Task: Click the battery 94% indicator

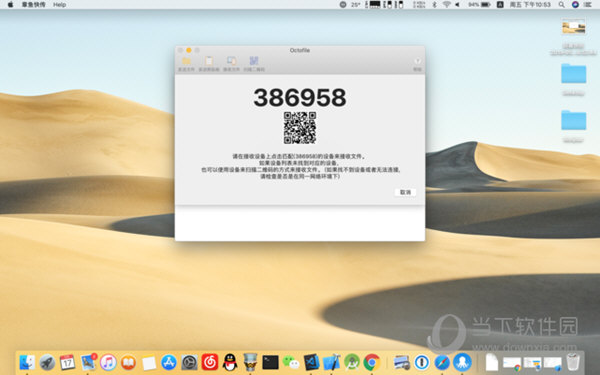Action: [x=479, y=5]
